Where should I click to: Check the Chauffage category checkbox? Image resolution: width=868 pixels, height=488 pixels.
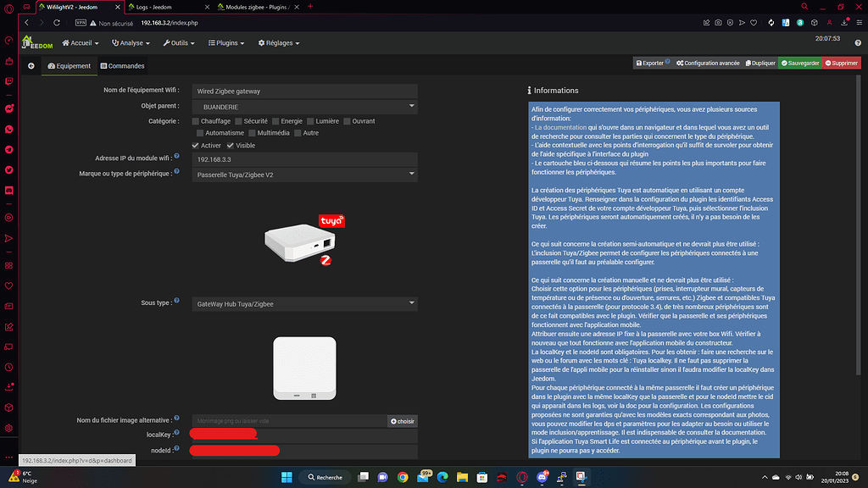tap(196, 121)
